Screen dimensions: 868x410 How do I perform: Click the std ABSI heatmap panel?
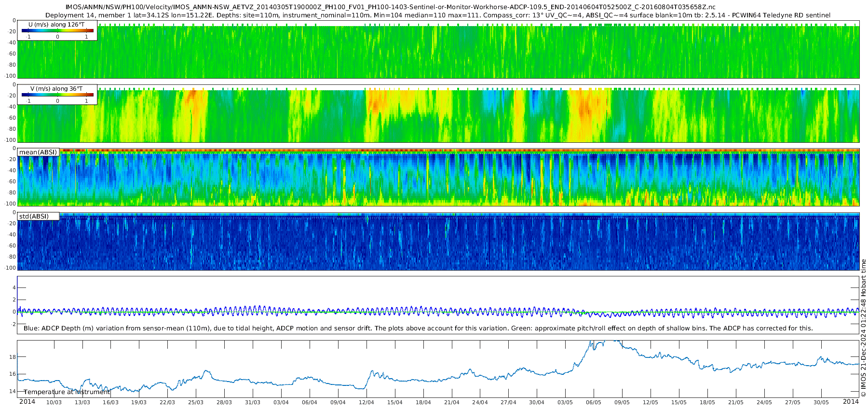click(x=438, y=241)
